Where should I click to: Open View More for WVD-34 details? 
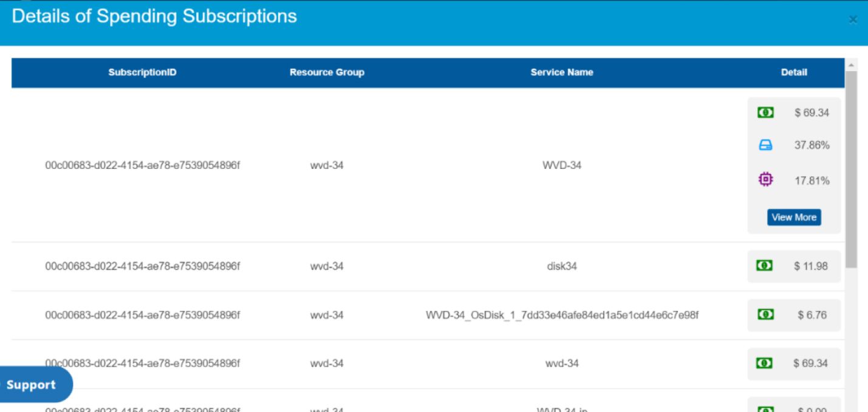pyautogui.click(x=794, y=217)
